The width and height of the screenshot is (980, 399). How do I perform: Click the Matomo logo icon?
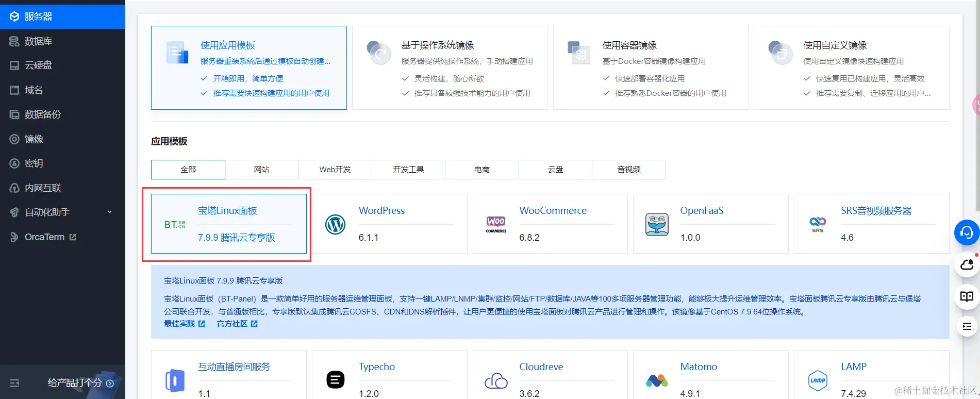(x=657, y=381)
